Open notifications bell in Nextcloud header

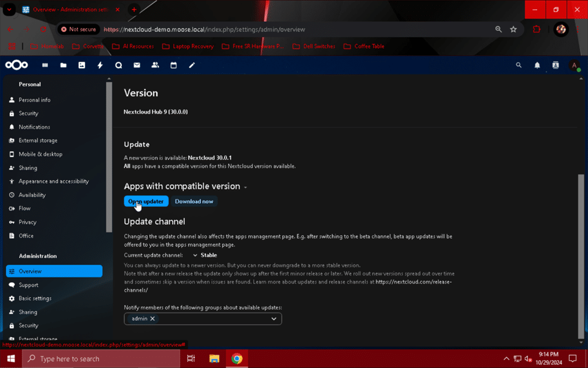(x=537, y=65)
